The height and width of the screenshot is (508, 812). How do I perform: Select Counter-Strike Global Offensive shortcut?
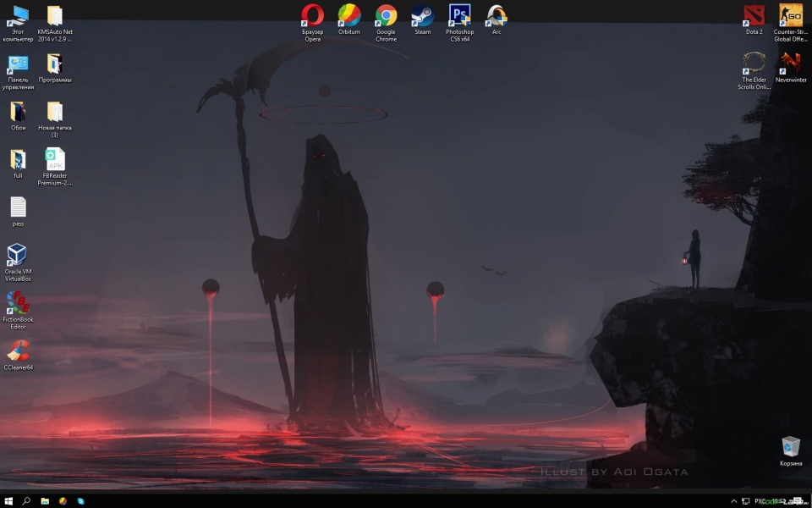click(x=791, y=23)
